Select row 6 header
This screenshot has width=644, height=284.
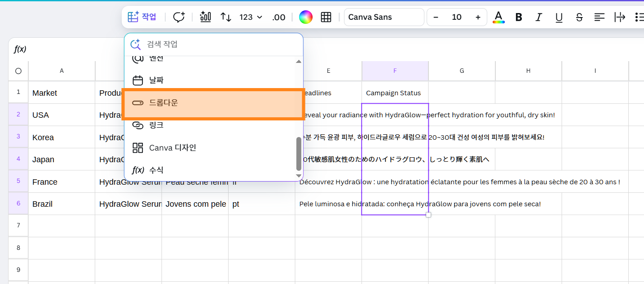(x=18, y=204)
